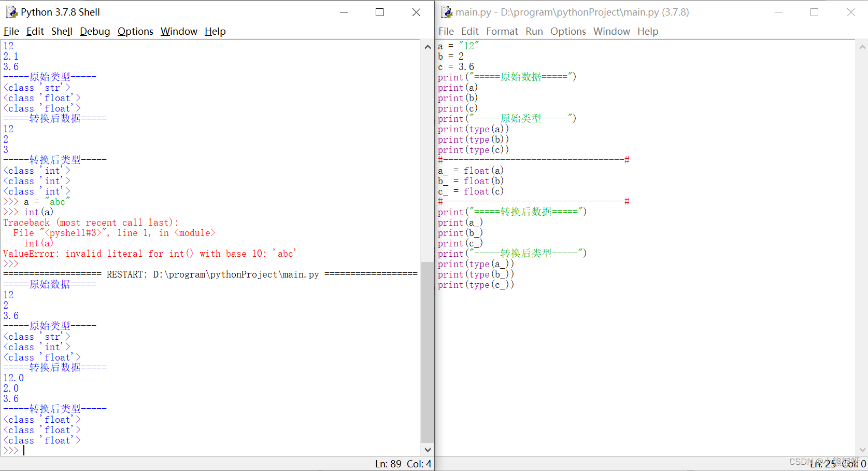868x471 pixels.
Task: Click code line 'c_ = float(c)' in editor
Action: (x=471, y=191)
